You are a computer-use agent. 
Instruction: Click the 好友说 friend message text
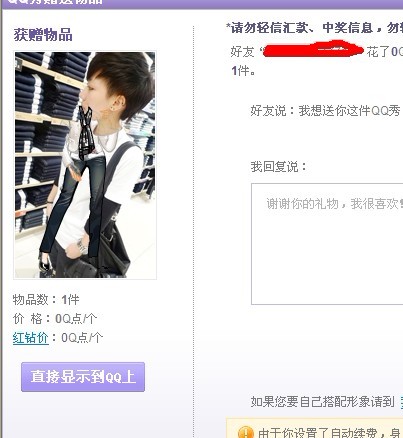pos(325,110)
